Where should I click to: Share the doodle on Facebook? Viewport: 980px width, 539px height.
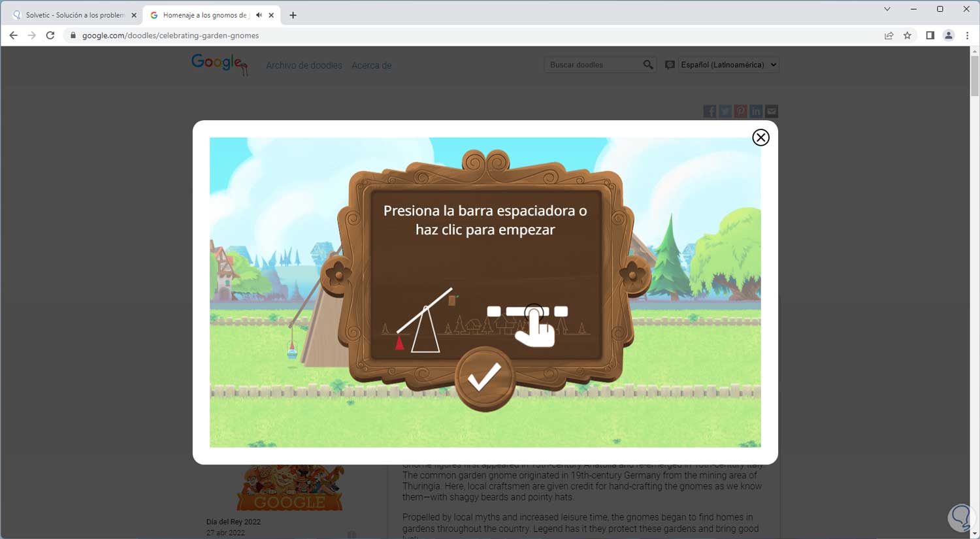pos(710,111)
